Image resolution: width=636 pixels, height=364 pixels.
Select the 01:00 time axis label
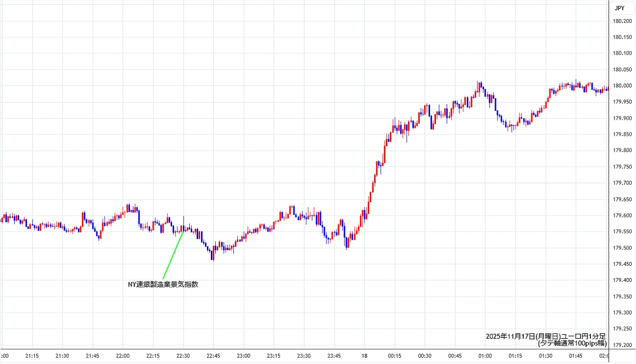[485, 356]
